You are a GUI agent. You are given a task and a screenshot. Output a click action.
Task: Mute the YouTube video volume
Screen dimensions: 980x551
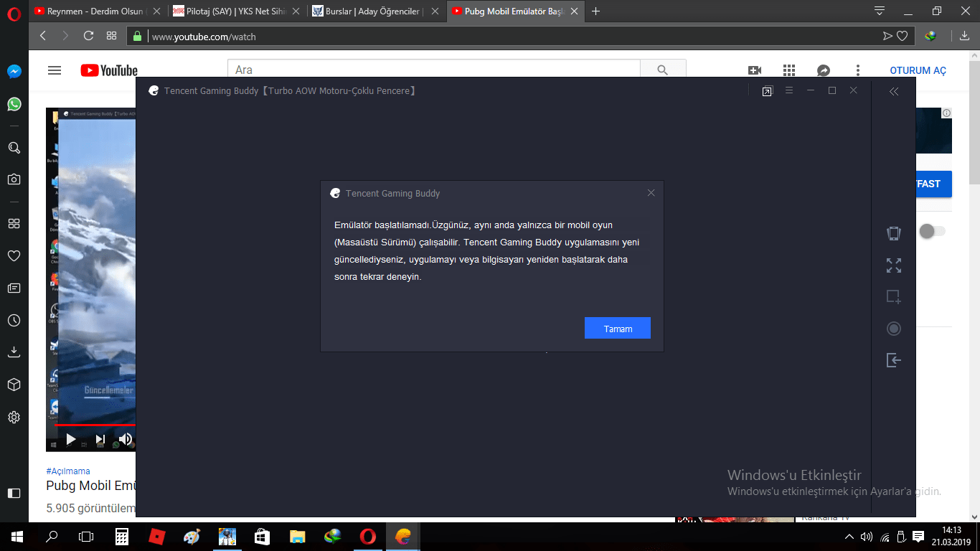point(126,438)
